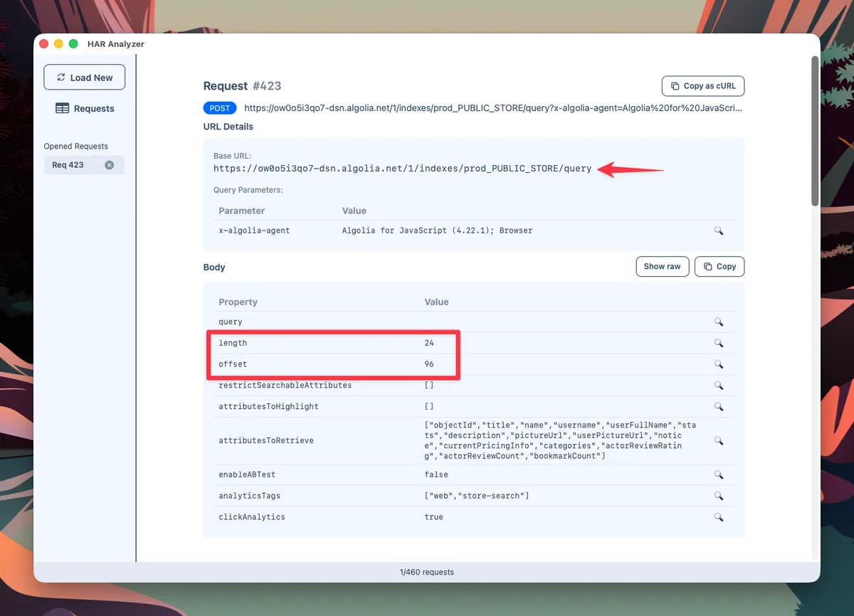
Task: Close the Req 423 opened request
Action: pos(110,165)
